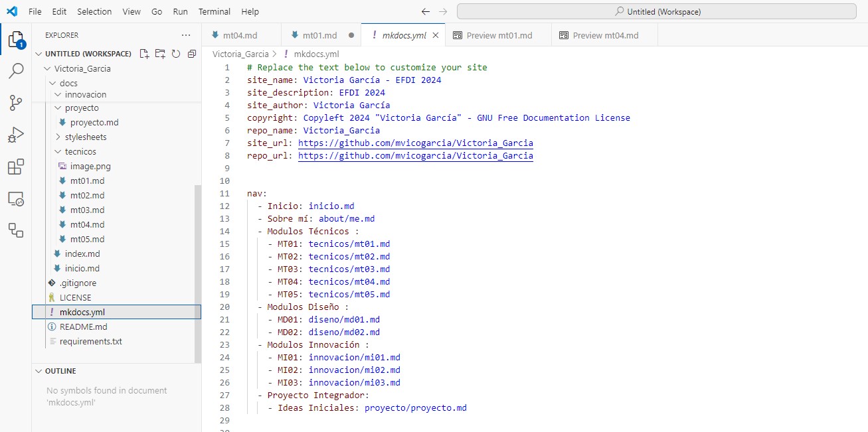The image size is (868, 432).
Task: Open the Explorer view in activity bar
Action: coord(16,39)
